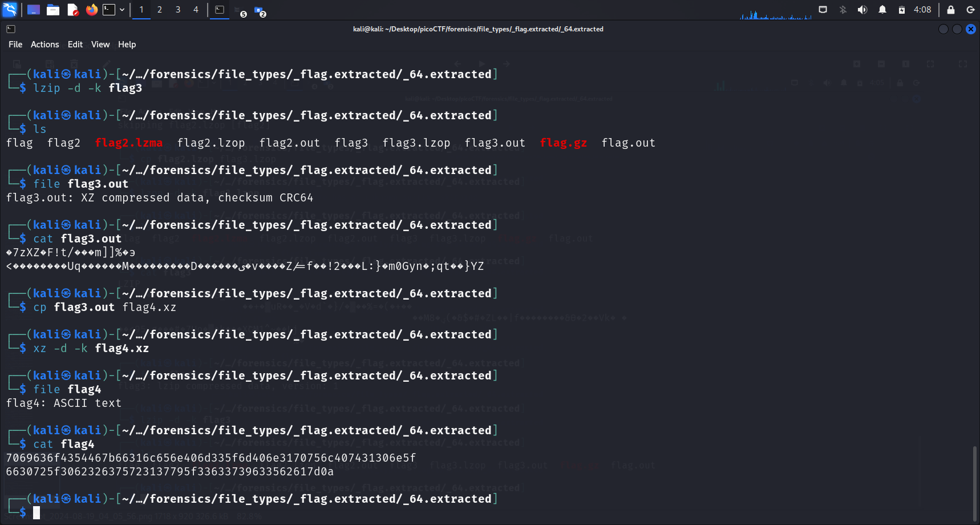Launch the text editor from the panel
Image resolution: width=980 pixels, height=525 pixels.
72,10
